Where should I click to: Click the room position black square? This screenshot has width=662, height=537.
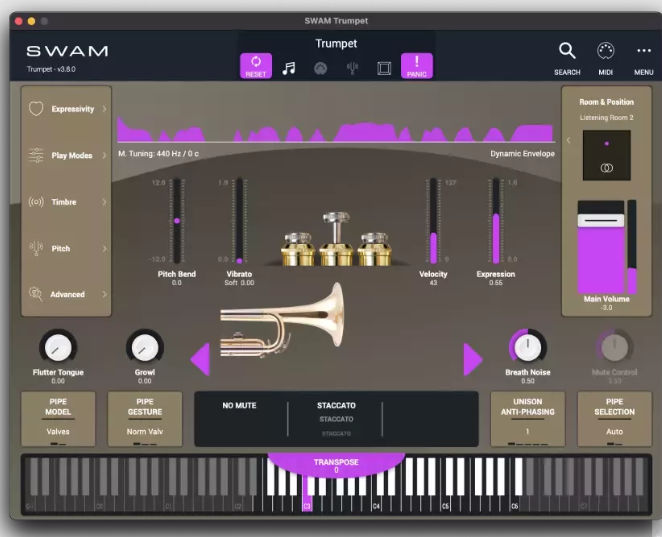pos(607,155)
